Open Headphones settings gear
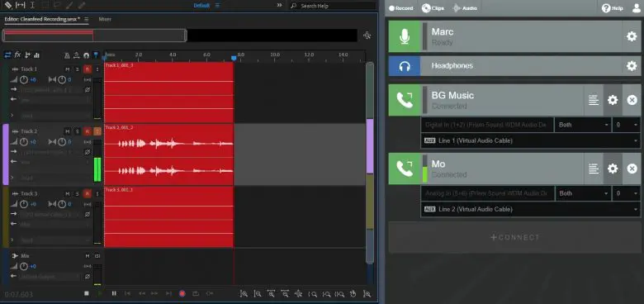 tap(632, 66)
